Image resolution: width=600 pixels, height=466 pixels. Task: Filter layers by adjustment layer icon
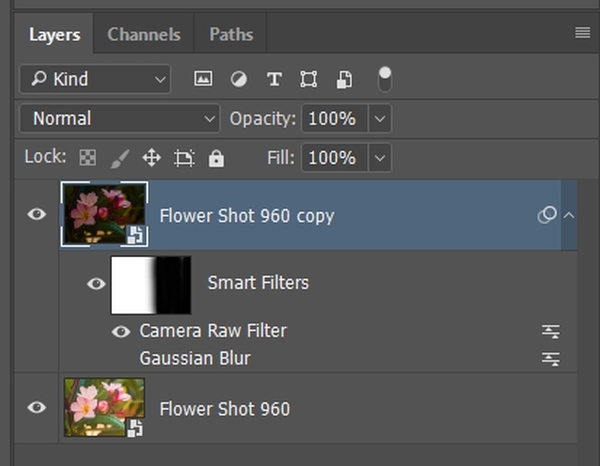pyautogui.click(x=238, y=79)
